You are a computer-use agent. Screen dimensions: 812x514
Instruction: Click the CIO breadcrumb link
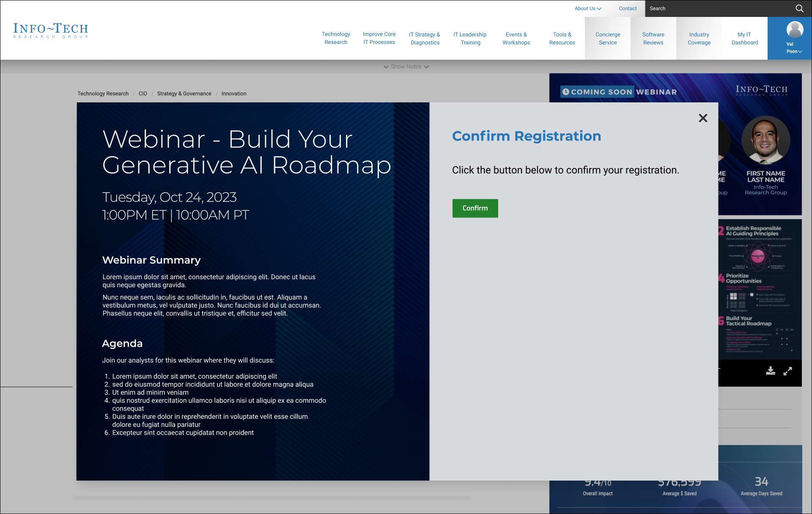143,93
